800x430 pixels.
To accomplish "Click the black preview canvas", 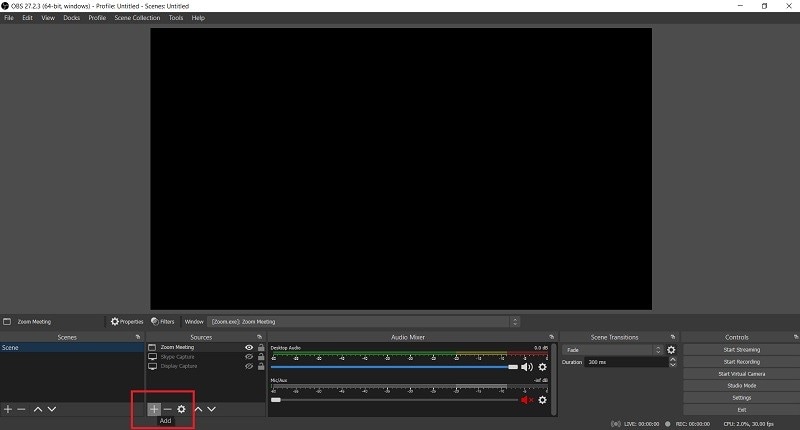I will click(x=401, y=169).
